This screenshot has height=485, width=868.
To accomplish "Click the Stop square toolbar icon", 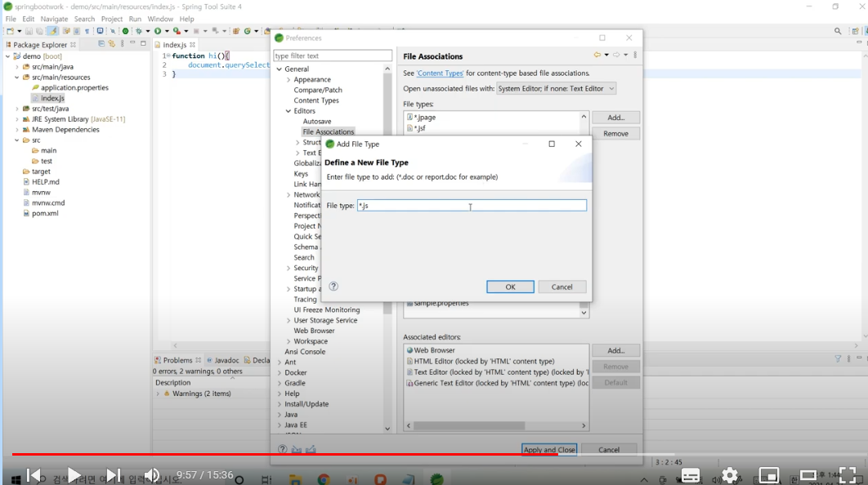I will (x=196, y=32).
